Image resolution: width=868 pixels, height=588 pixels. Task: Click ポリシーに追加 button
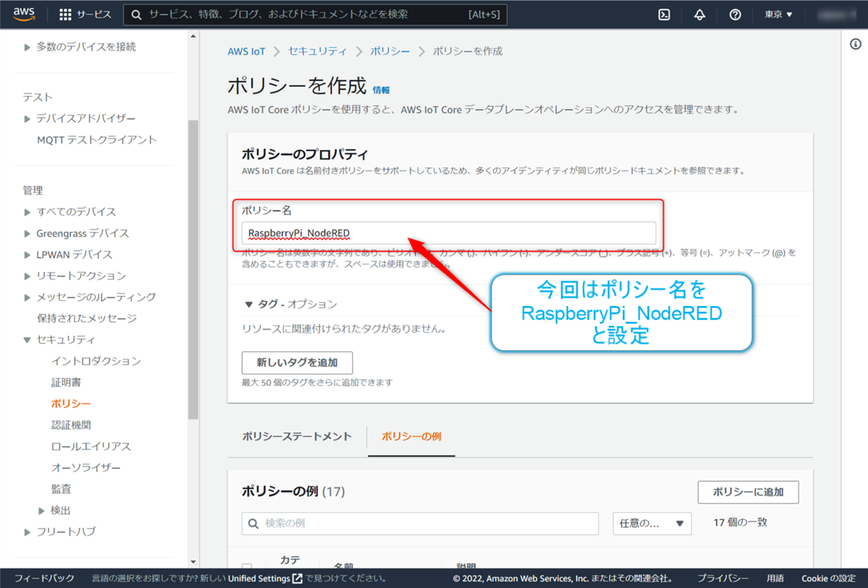pyautogui.click(x=748, y=492)
